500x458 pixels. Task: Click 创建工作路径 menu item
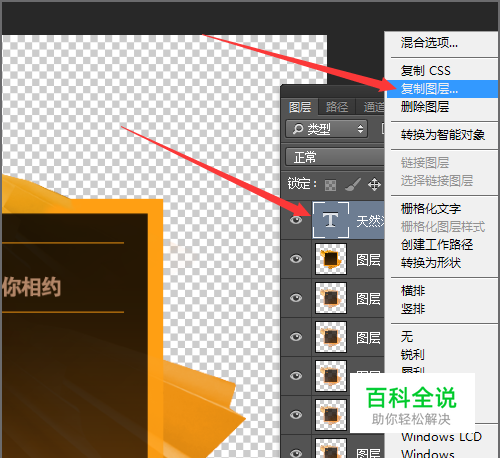pos(437,245)
